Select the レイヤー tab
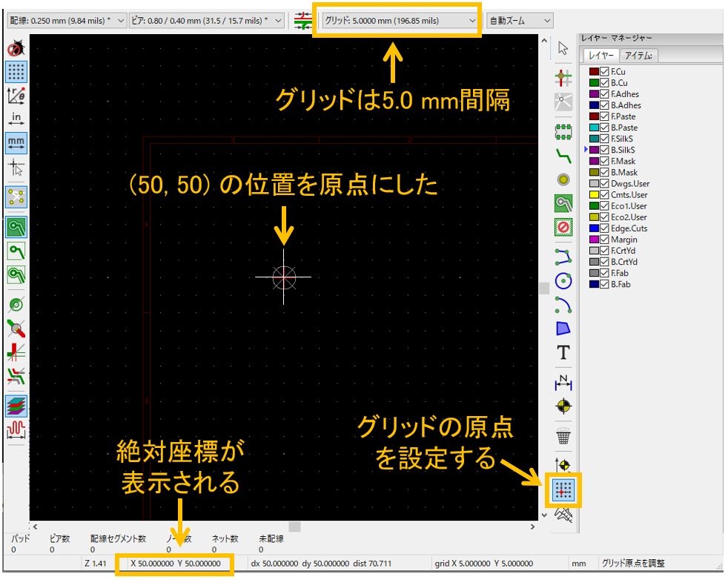This screenshot has height=580, width=728. click(600, 56)
